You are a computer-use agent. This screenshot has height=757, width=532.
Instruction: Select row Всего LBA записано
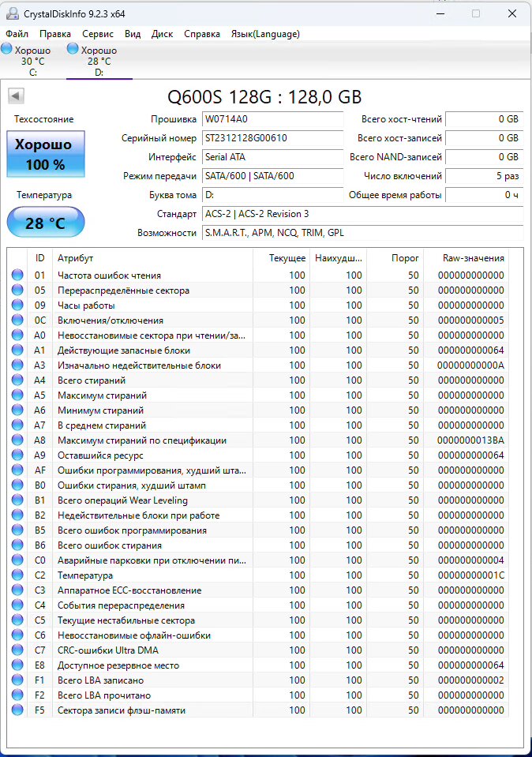click(x=258, y=680)
